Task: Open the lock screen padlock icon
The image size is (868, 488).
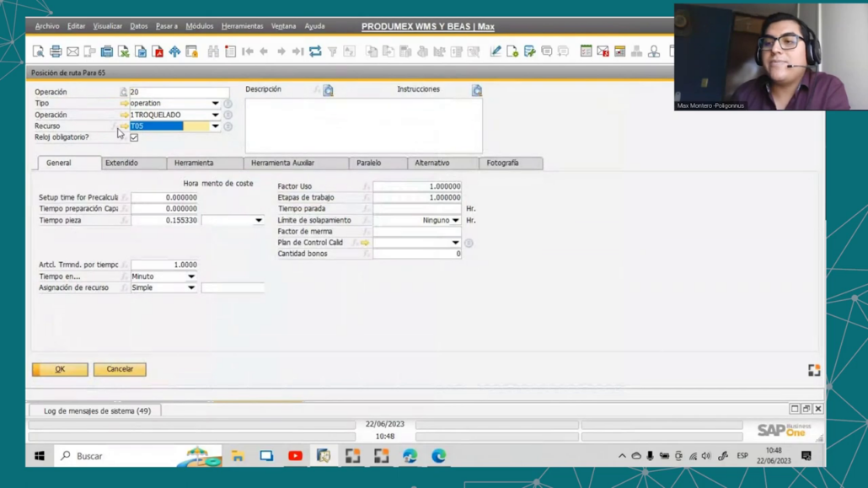Action: 193,51
